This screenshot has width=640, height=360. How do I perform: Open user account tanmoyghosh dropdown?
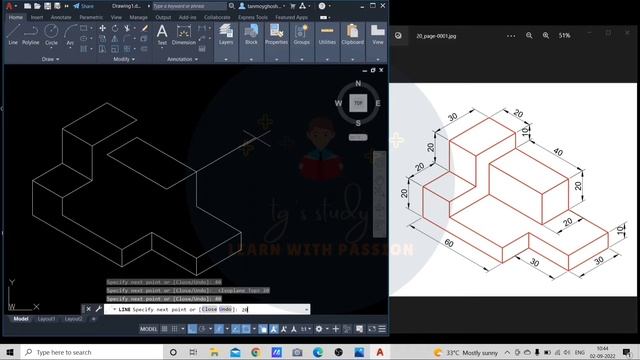pos(262,6)
